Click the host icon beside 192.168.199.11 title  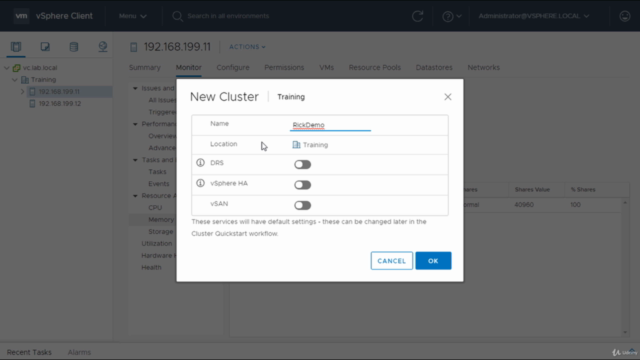[x=133, y=47]
